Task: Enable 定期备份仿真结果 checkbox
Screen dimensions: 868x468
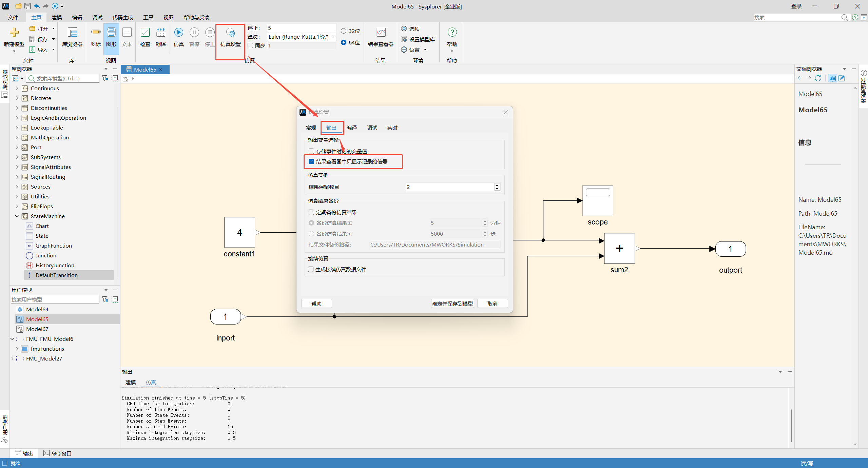Action: pos(311,212)
